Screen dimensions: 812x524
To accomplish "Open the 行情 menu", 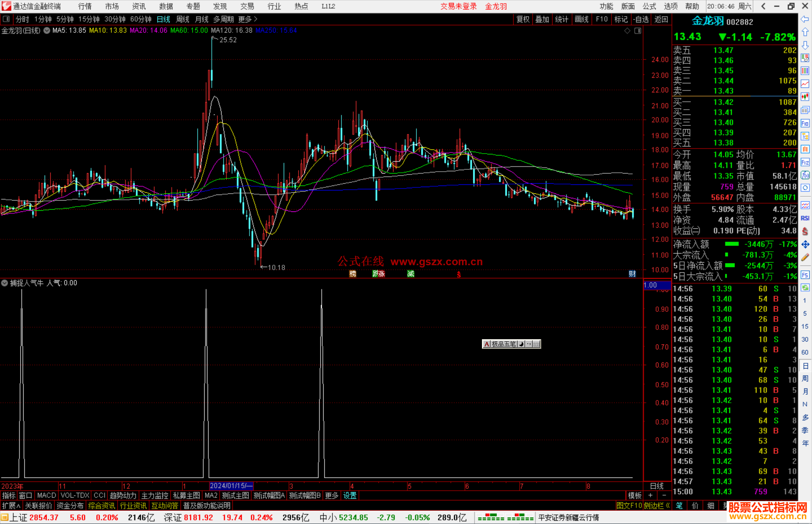I will pyautogui.click(x=85, y=6).
